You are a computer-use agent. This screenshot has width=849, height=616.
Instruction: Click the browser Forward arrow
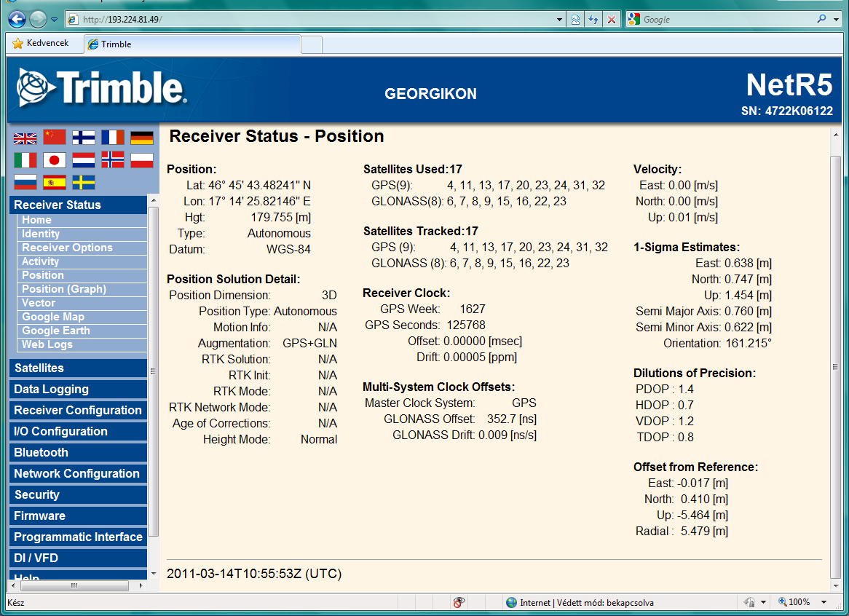[37, 20]
